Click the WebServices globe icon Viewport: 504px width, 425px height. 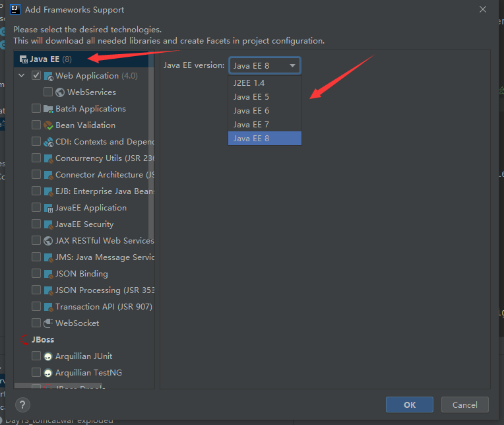[x=60, y=92]
